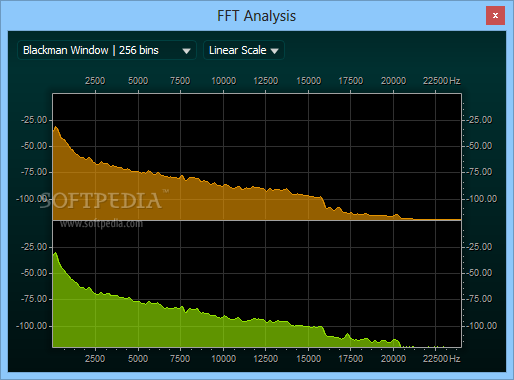Click the top axis 17500 frequency label
The height and width of the screenshot is (380, 514).
pyautogui.click(x=351, y=81)
